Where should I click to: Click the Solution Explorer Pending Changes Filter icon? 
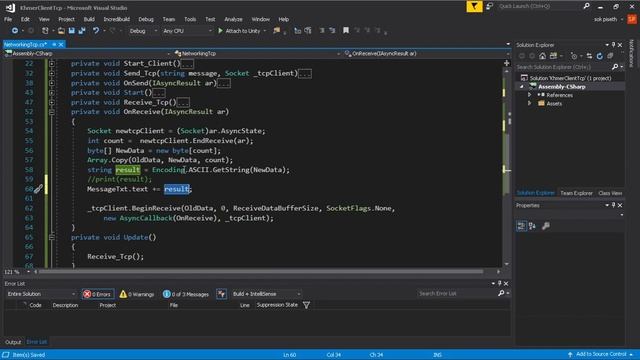[574, 56]
